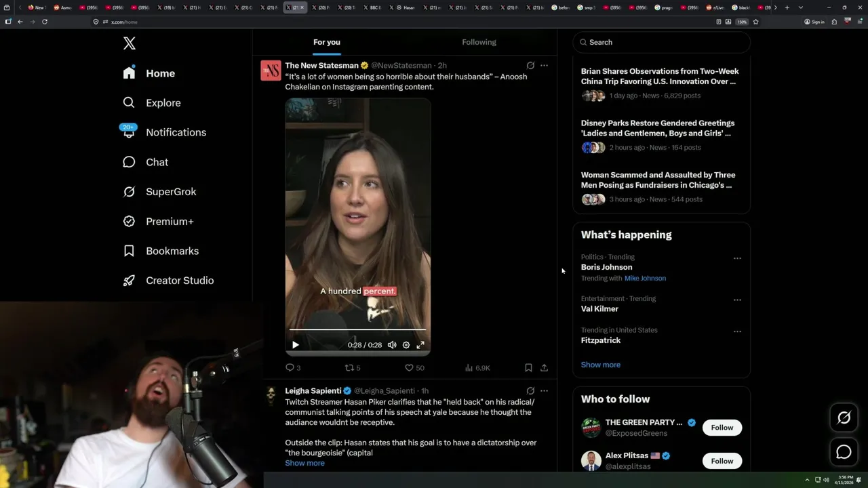Open Home in the sidebar
Viewport: 868px width, 488px height.
point(149,73)
